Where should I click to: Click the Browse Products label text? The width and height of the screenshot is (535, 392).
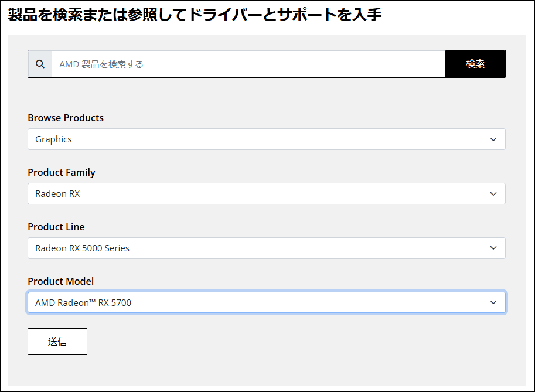(x=66, y=118)
